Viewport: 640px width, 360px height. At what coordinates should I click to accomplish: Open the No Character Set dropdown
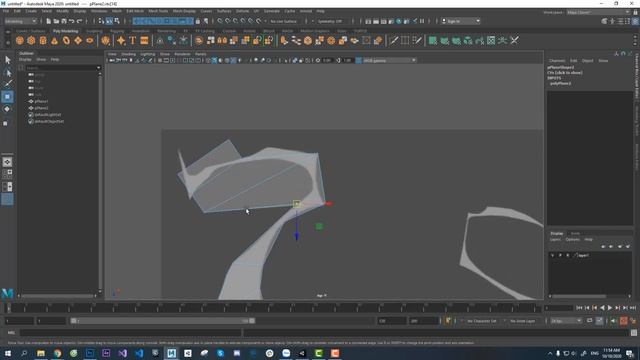482,321
